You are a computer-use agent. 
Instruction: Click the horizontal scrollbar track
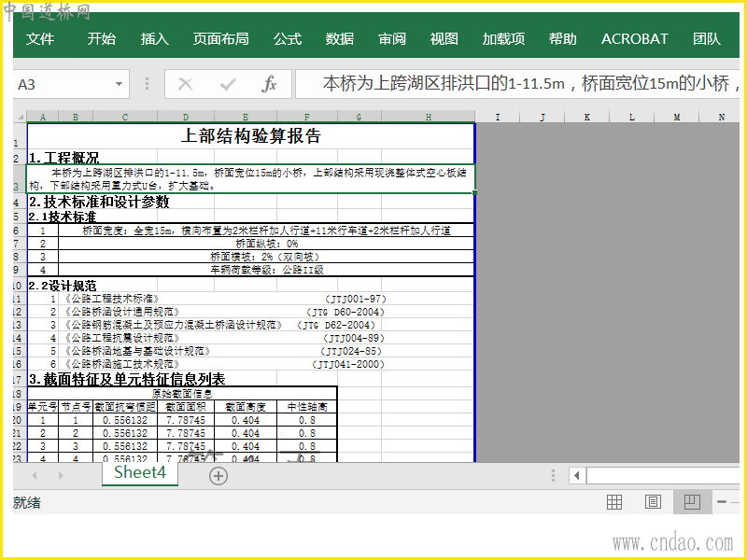pyautogui.click(x=663, y=475)
